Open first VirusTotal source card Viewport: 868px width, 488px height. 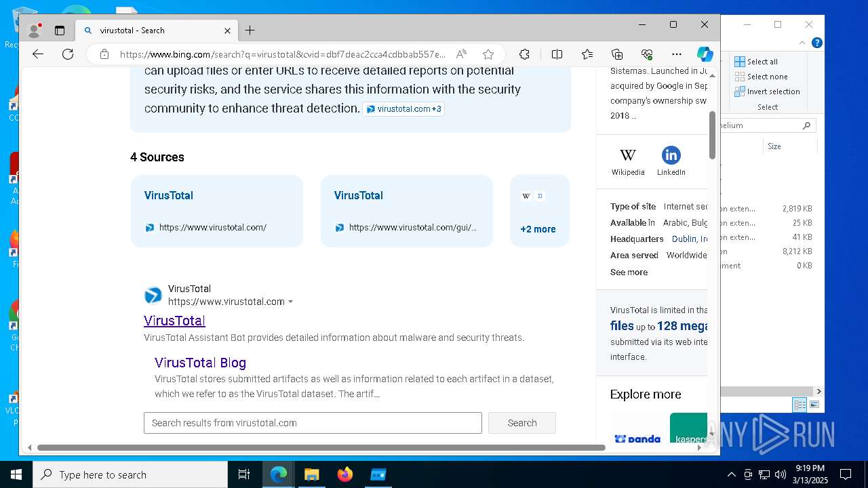tap(217, 211)
